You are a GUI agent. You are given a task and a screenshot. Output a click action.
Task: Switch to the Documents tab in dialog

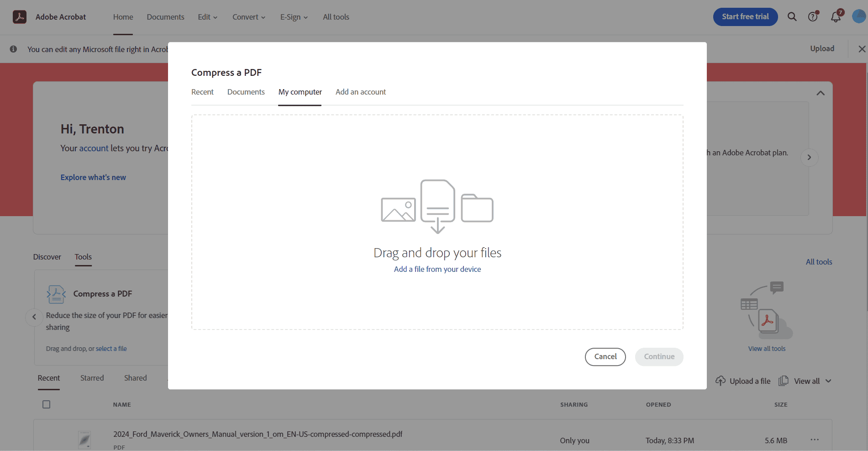(x=246, y=92)
